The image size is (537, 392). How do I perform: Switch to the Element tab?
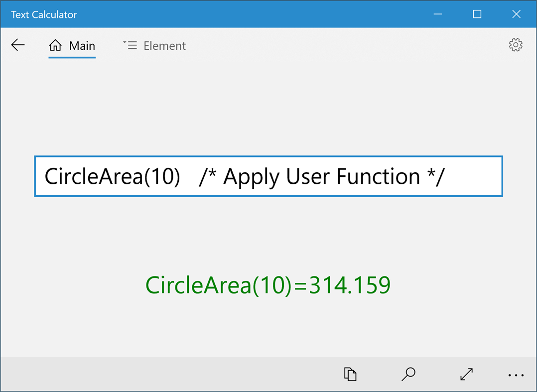pyautogui.click(x=164, y=45)
